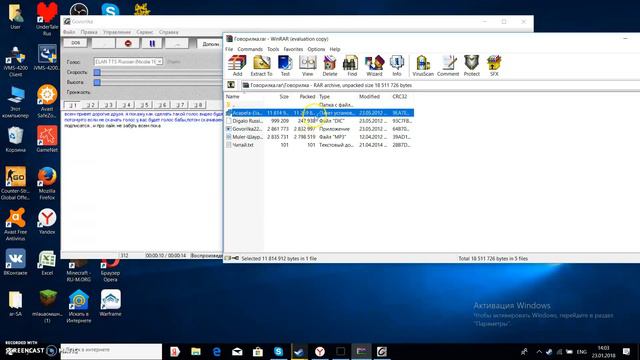
Task: Go up one level in WinRAR
Action: click(231, 85)
